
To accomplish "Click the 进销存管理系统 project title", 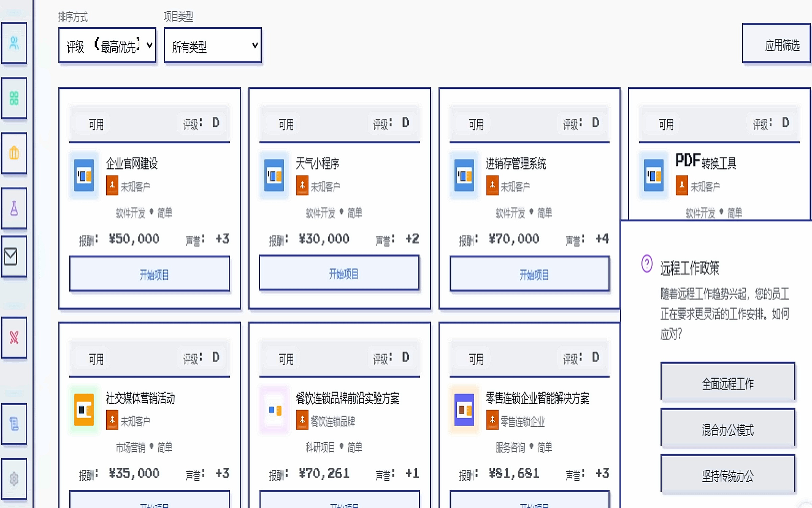I will (516, 164).
